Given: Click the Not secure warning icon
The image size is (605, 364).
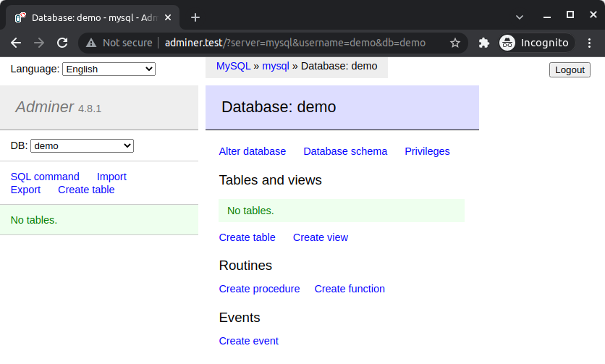Looking at the screenshot, I should 91,43.
